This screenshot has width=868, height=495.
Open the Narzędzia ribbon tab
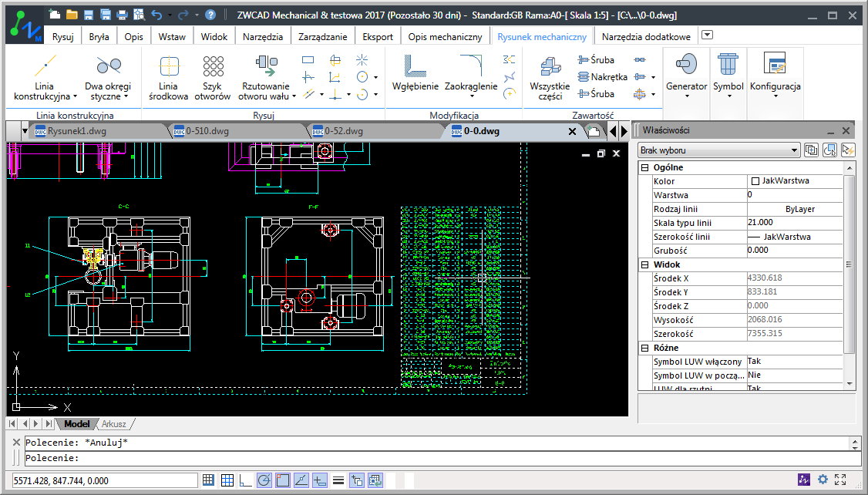(263, 36)
